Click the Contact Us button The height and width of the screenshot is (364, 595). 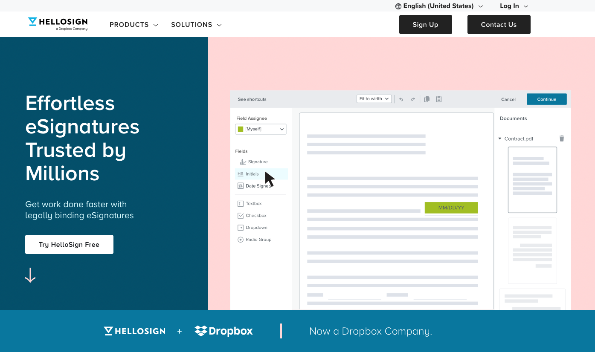pyautogui.click(x=499, y=24)
